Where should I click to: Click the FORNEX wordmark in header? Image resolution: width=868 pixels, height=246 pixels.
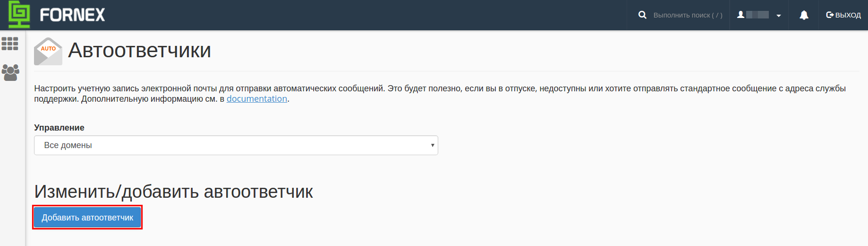[72, 15]
